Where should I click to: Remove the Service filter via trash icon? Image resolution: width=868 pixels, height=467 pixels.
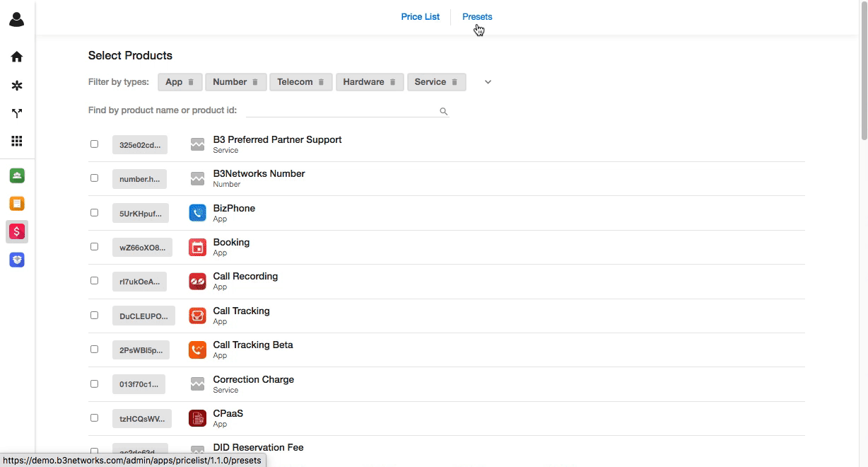pyautogui.click(x=454, y=82)
